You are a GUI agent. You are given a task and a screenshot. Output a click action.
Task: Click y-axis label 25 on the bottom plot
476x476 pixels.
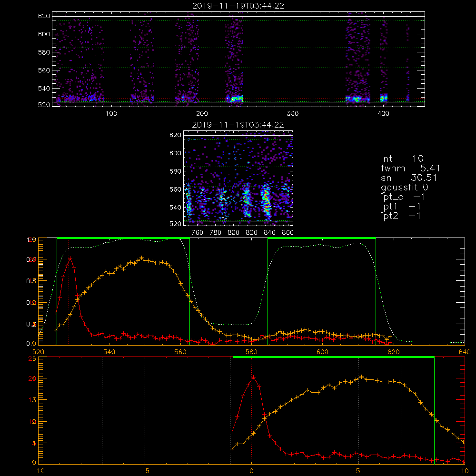pos(32,358)
